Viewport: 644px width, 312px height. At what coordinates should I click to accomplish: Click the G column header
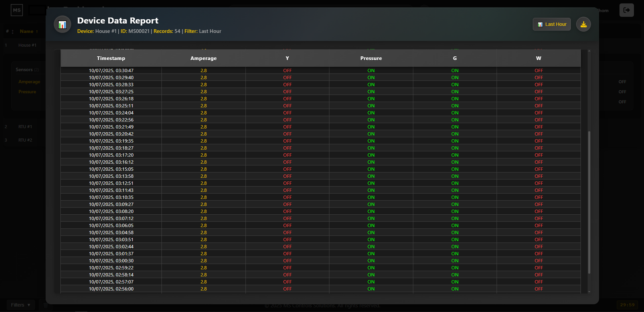[x=455, y=58]
